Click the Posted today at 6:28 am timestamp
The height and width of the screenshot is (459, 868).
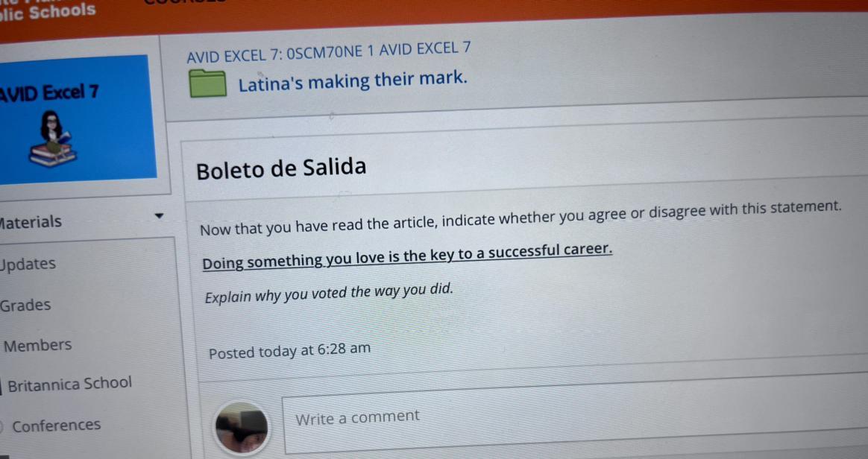[x=289, y=351]
